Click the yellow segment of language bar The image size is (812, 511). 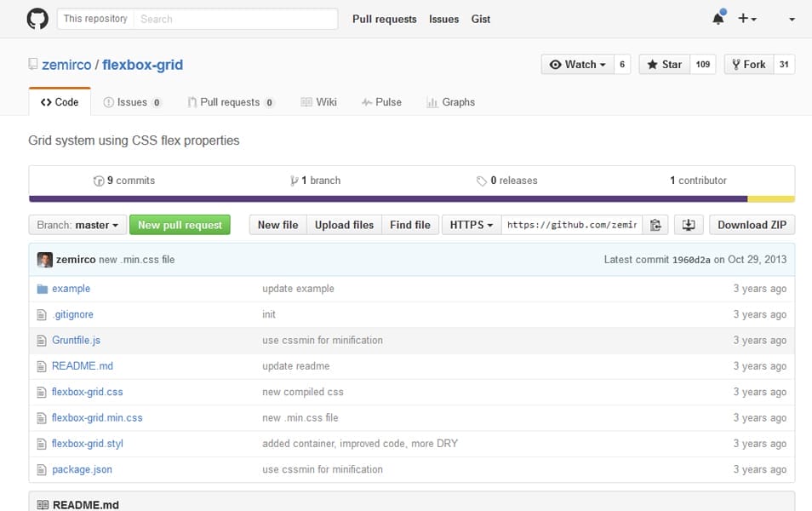771,199
